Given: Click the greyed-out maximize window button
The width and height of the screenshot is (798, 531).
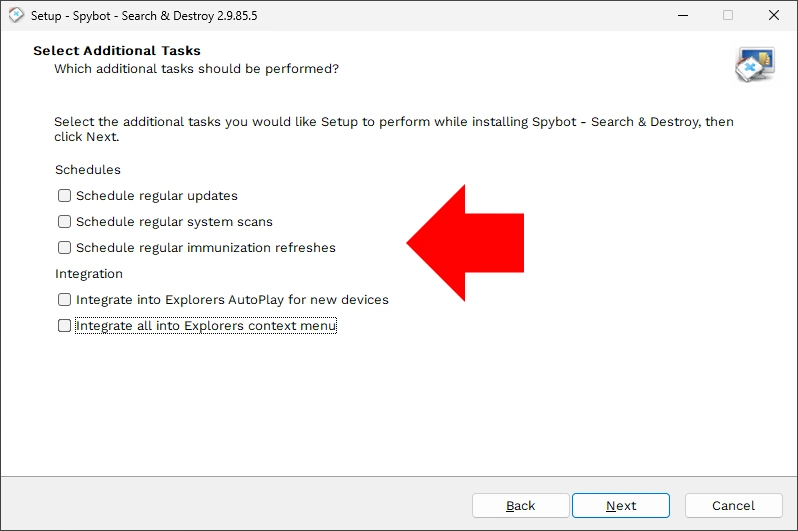Looking at the screenshot, I should pos(728,15).
